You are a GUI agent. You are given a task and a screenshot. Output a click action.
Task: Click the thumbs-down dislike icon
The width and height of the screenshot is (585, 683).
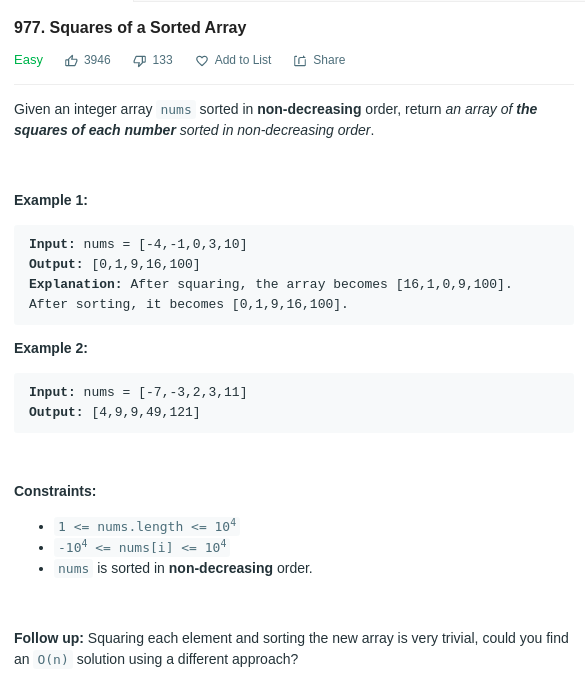[x=139, y=61]
